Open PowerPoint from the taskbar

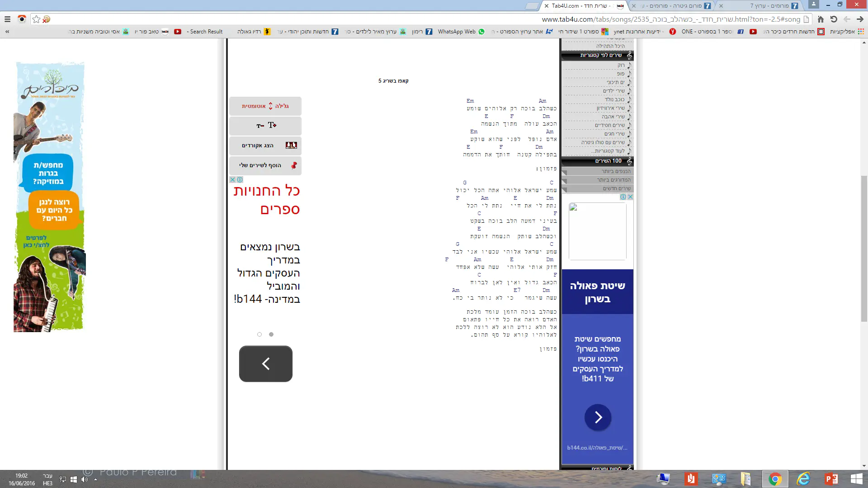tap(831, 479)
